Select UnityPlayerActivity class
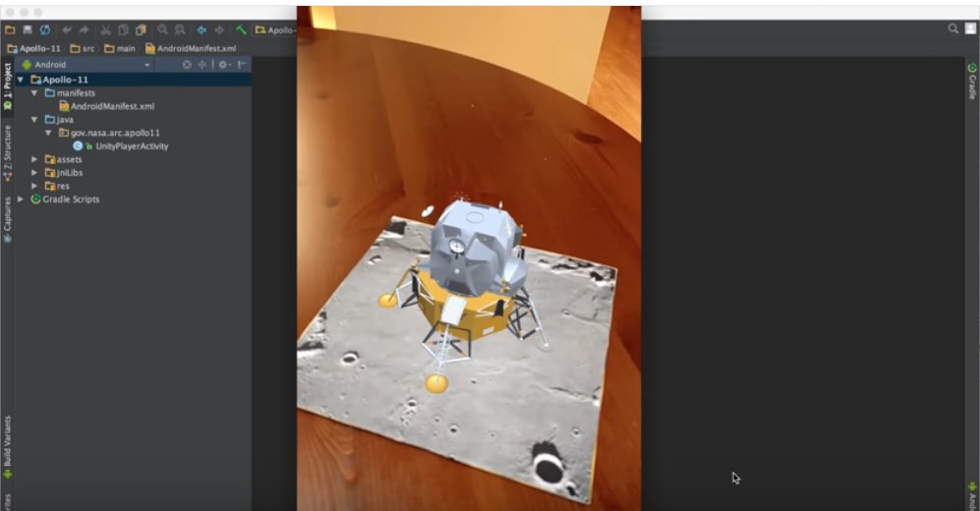 121,146
